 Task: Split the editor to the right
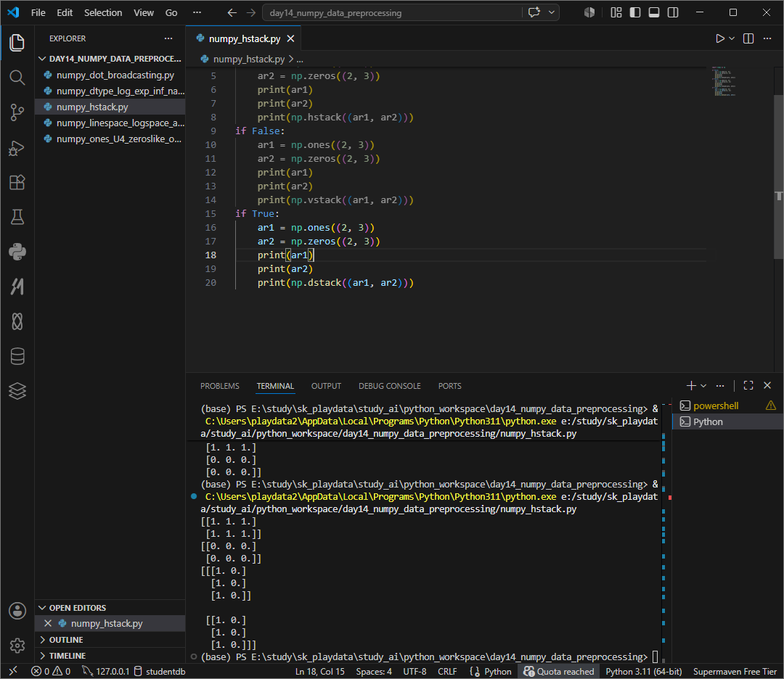(748, 38)
